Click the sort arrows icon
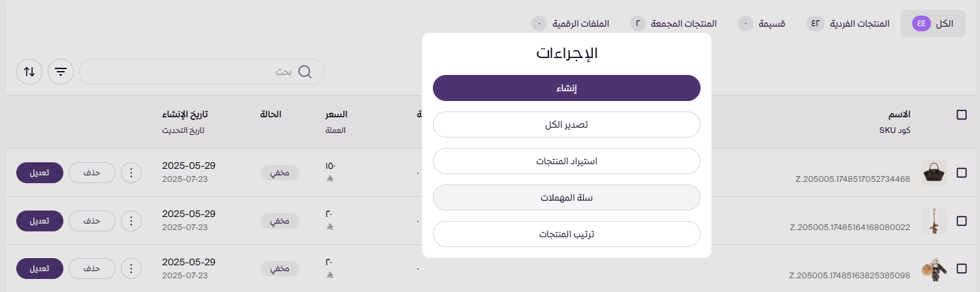The image size is (980, 292). pos(29,72)
